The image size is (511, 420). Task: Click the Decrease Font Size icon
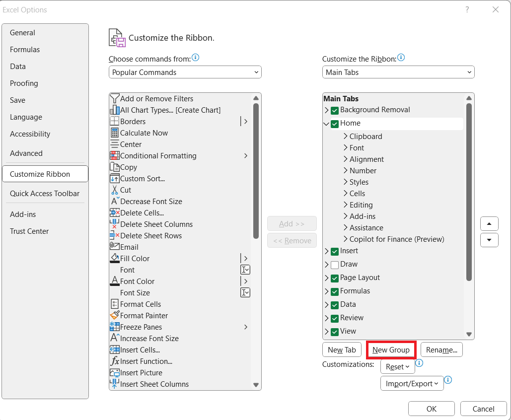coord(114,201)
